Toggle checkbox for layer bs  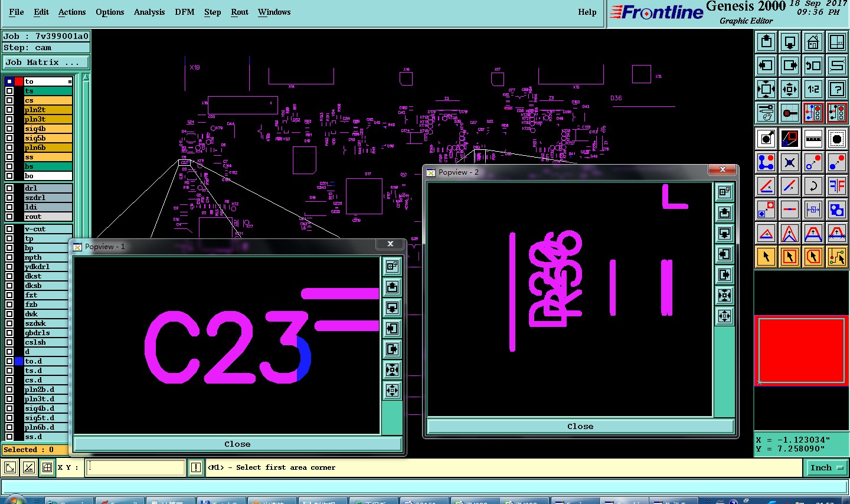(x=9, y=166)
